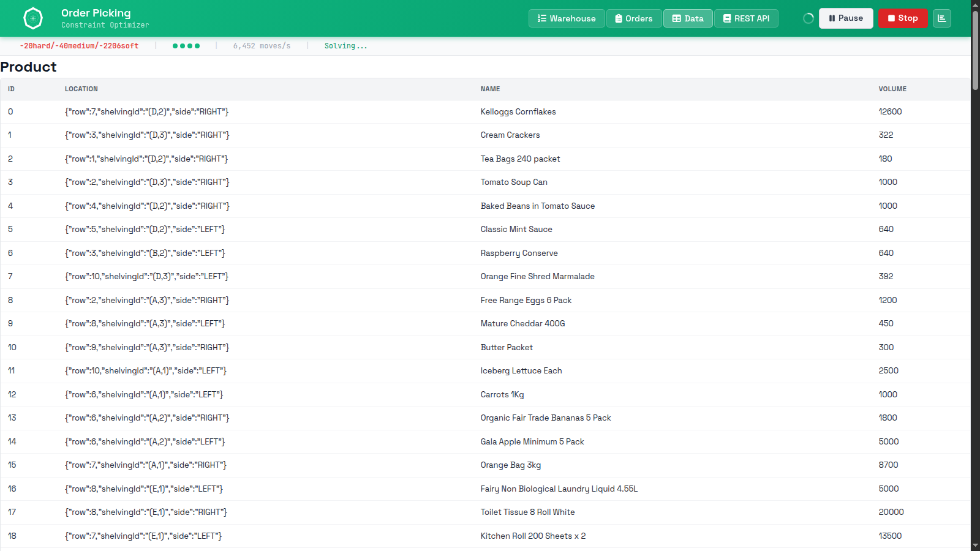Click the 6,452 moves/s indicator
This screenshot has width=980, height=551.
(262, 46)
